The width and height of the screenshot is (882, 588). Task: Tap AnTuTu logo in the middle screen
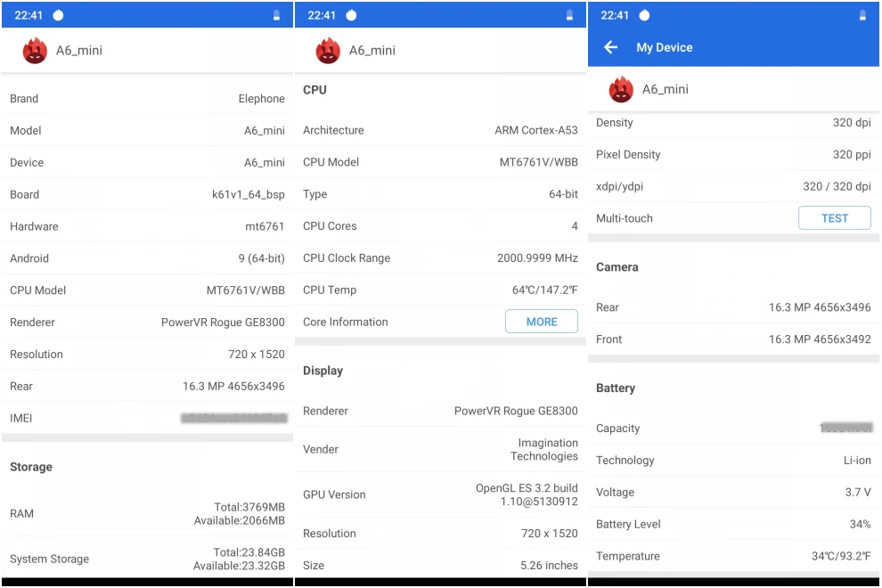pos(328,51)
